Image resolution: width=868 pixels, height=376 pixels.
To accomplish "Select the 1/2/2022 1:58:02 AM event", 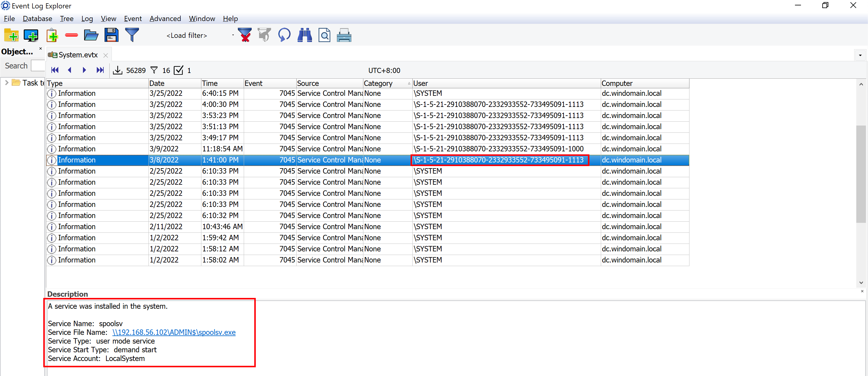I will (x=368, y=260).
